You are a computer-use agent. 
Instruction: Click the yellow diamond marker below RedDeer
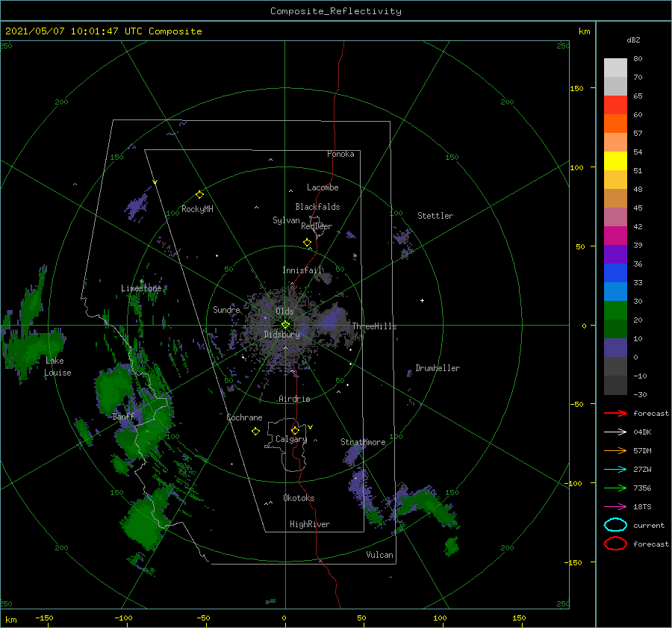point(307,242)
